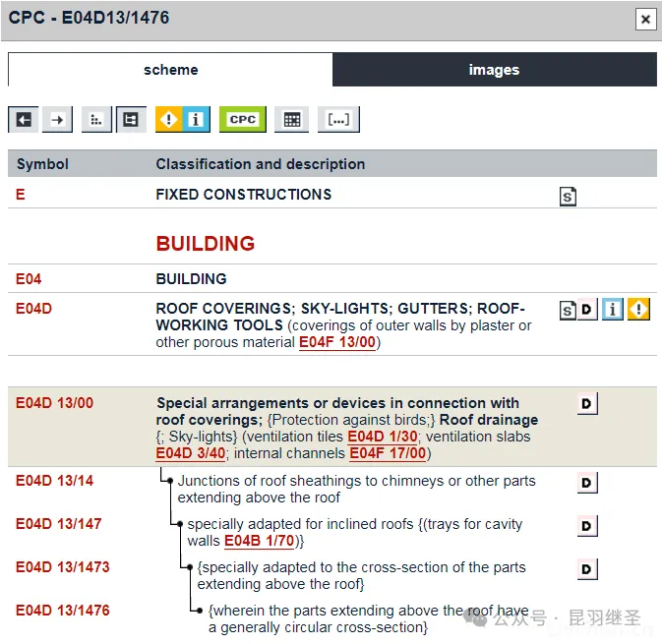Open the E04F 13/00 reference link
This screenshot has width=662, height=644.
coord(336,342)
